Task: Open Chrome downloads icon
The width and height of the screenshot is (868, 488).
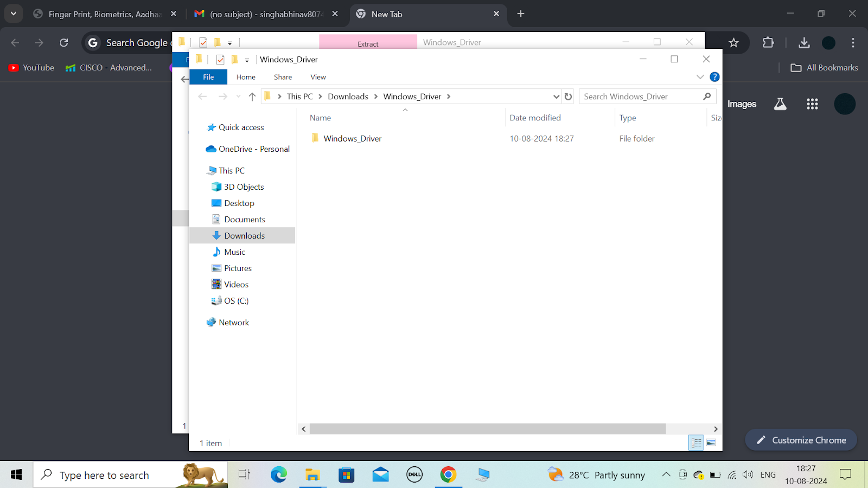Action: 804,43
